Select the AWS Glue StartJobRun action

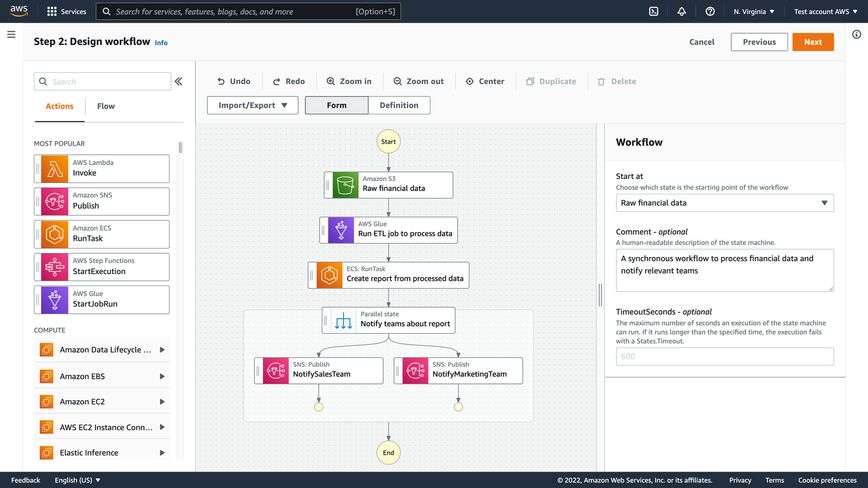click(101, 299)
